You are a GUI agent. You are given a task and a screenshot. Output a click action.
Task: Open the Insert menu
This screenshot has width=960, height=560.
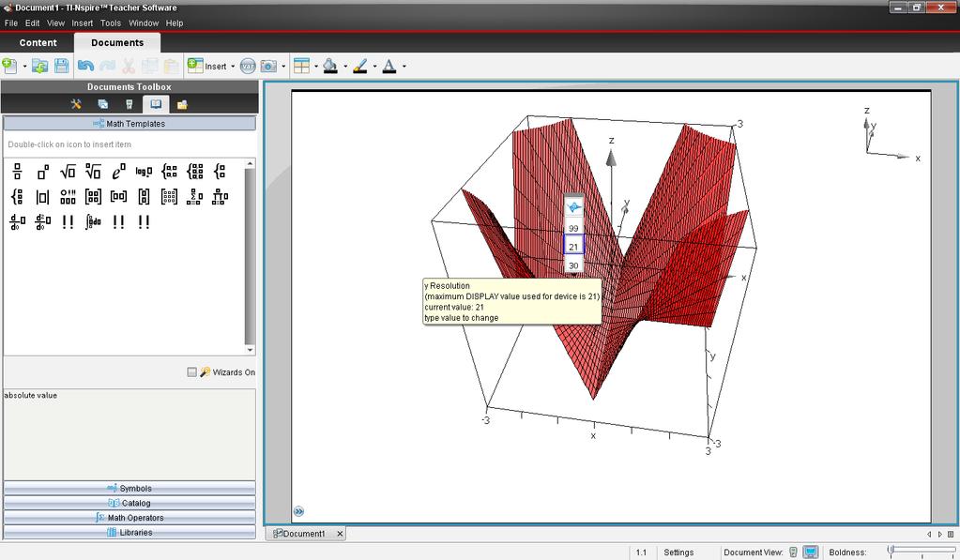pyautogui.click(x=82, y=23)
